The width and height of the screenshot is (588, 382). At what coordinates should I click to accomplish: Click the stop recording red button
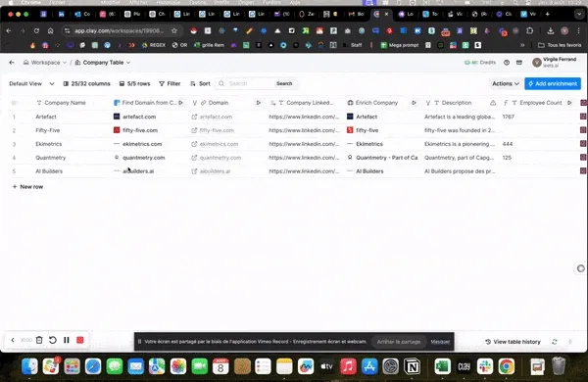pyautogui.click(x=80, y=340)
